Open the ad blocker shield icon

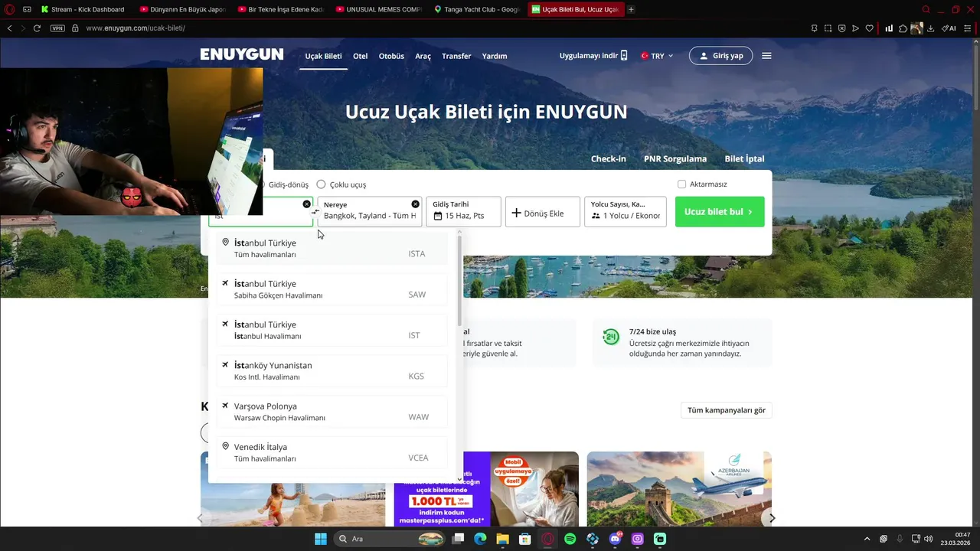[841, 28]
